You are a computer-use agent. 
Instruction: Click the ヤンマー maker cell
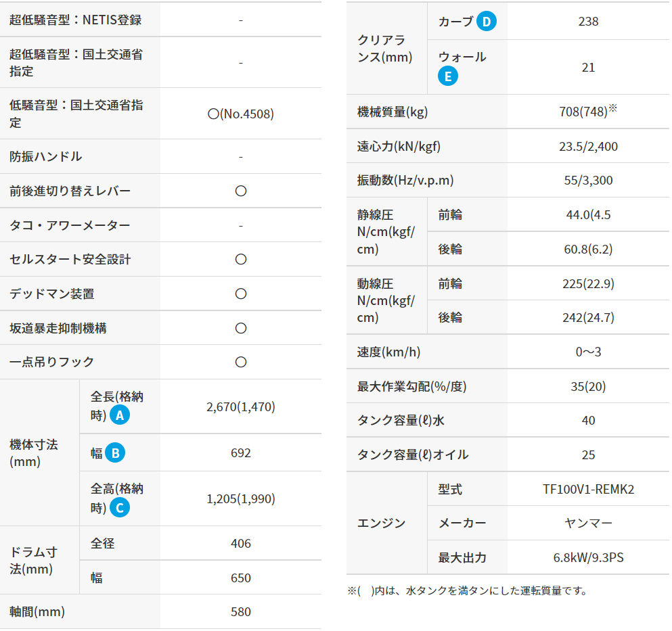click(588, 523)
